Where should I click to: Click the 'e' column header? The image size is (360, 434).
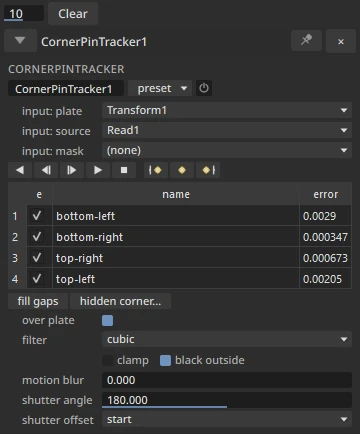pyautogui.click(x=39, y=194)
